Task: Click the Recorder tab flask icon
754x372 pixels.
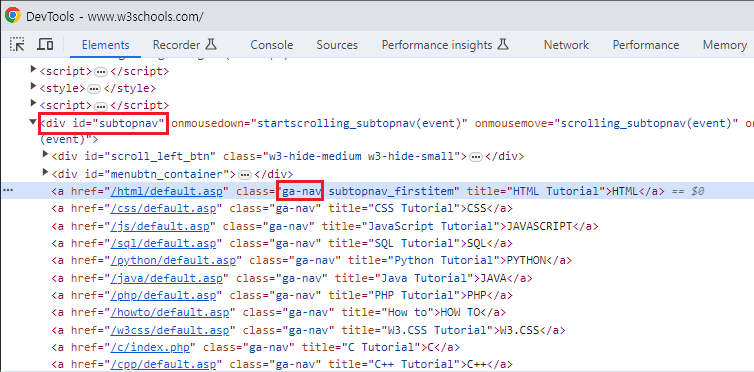Action: (211, 45)
